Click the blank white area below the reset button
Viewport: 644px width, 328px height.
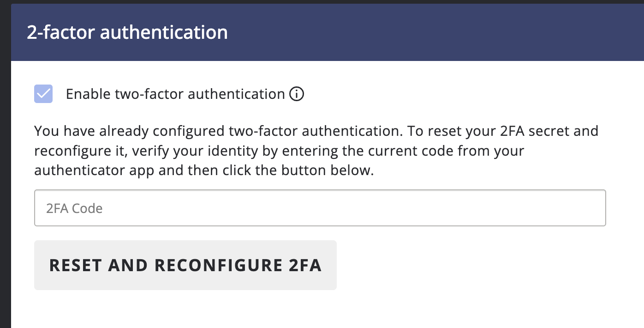(x=185, y=310)
